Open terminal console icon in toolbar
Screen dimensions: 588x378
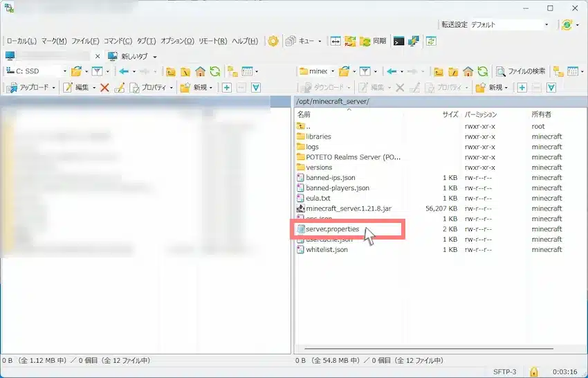pyautogui.click(x=398, y=41)
